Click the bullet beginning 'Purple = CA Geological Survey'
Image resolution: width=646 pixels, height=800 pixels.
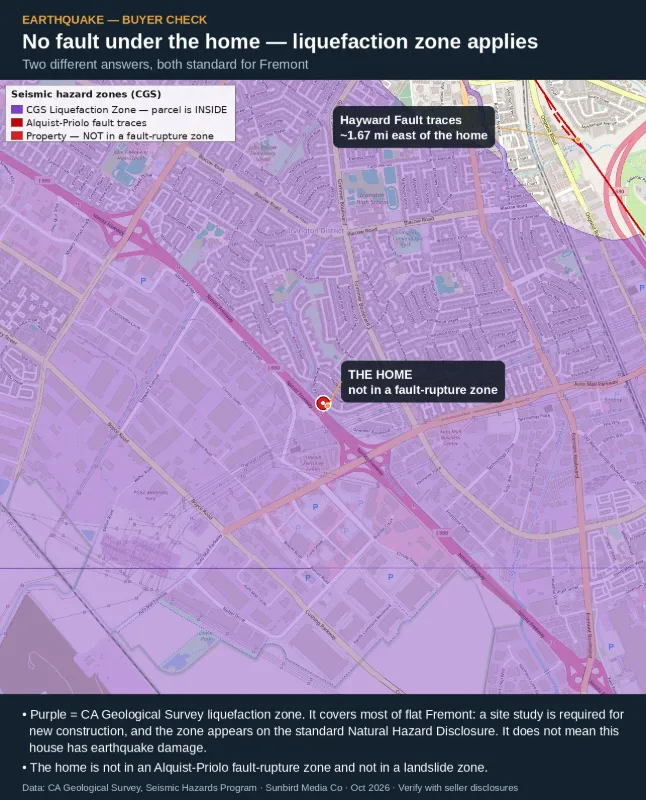[x=323, y=731]
